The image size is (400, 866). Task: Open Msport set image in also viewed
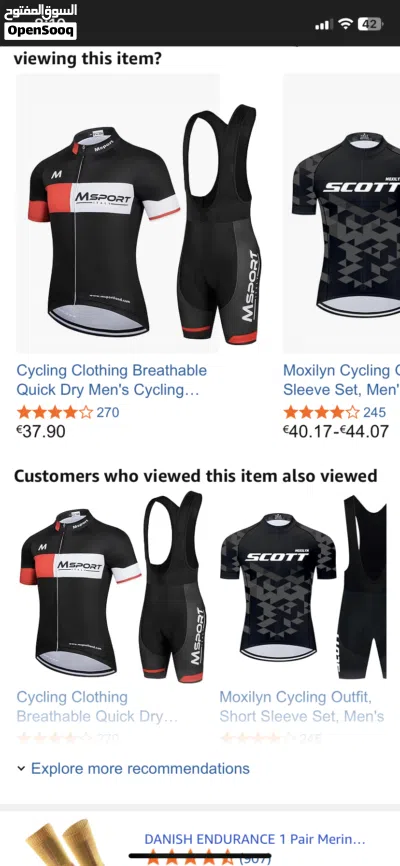[x=113, y=587]
